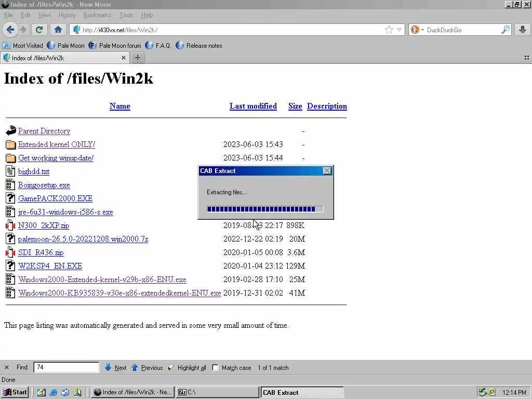Click the CAB Extract progress bar
The width and height of the screenshot is (532, 399).
point(265,209)
